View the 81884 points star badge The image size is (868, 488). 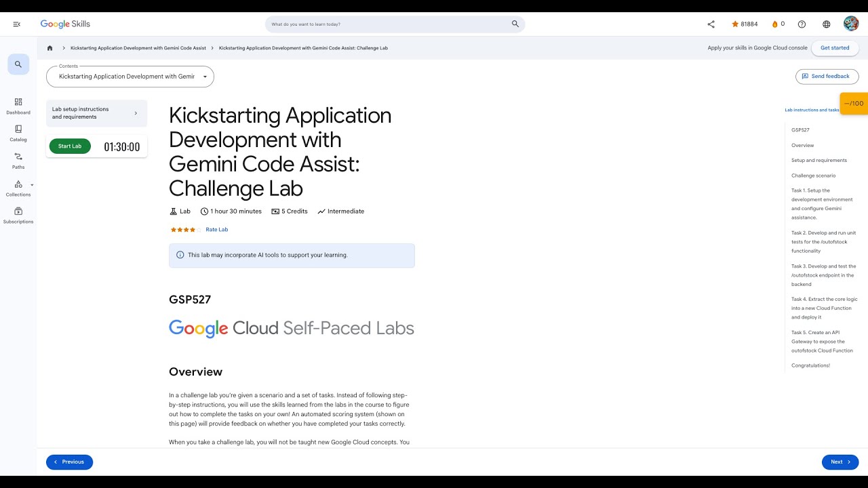point(745,24)
